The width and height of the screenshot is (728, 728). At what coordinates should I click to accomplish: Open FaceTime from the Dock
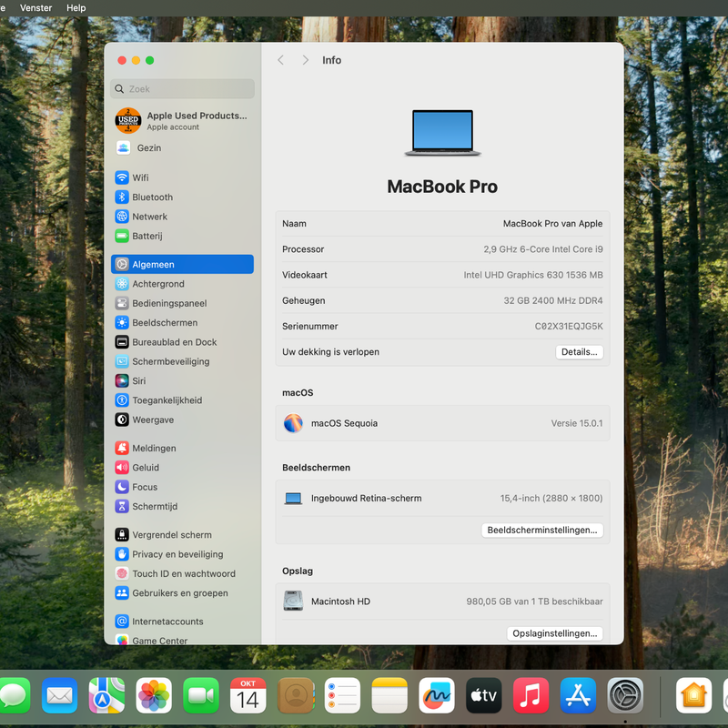[201, 695]
